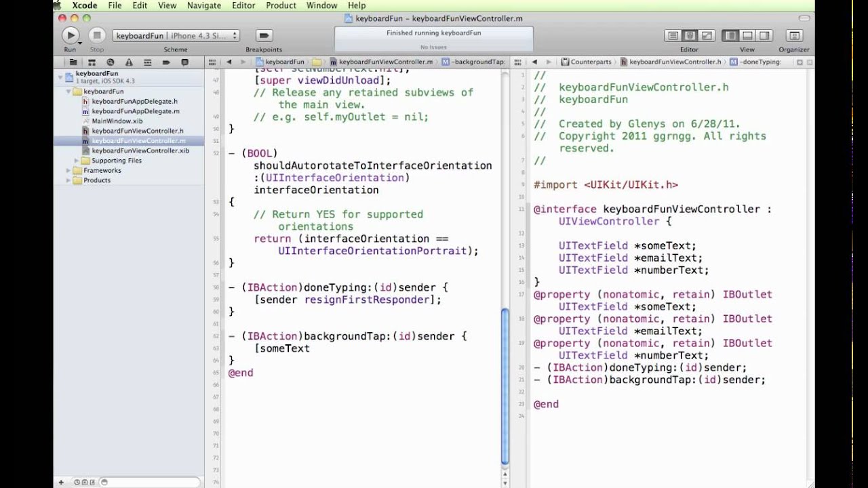Open the keyboardFun project breadcrumb in left editor
The width and height of the screenshot is (868, 488).
(x=279, y=62)
